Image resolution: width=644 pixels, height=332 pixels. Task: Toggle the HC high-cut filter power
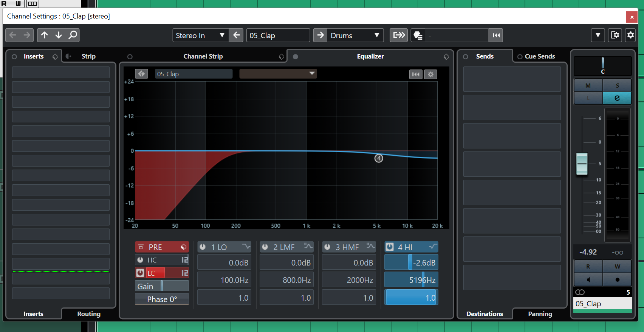click(x=140, y=260)
